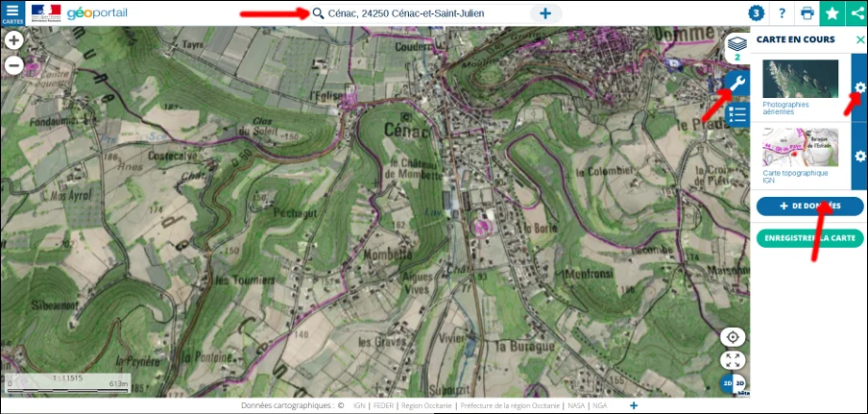Image resolution: width=868 pixels, height=414 pixels.
Task: Open the FEDER attribution link
Action: 384,405
